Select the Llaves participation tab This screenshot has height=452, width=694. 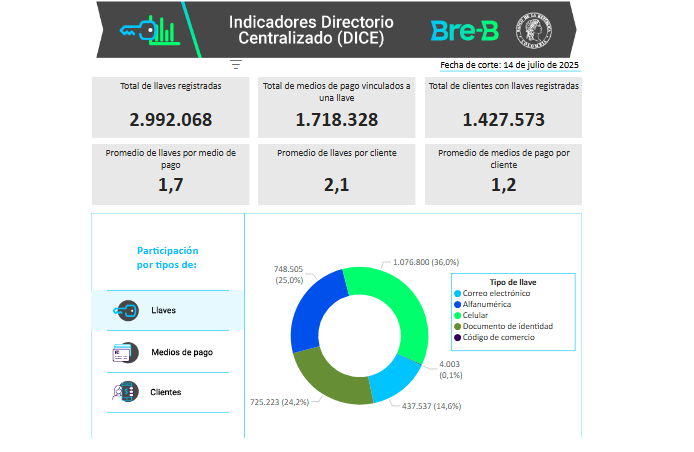(x=163, y=310)
